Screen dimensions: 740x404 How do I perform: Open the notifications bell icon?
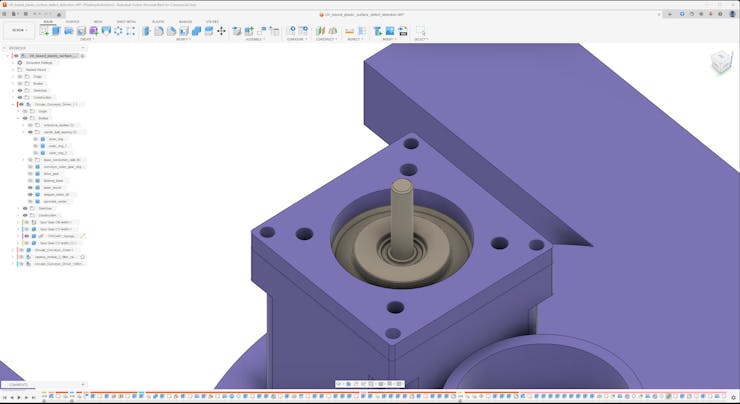tap(711, 14)
